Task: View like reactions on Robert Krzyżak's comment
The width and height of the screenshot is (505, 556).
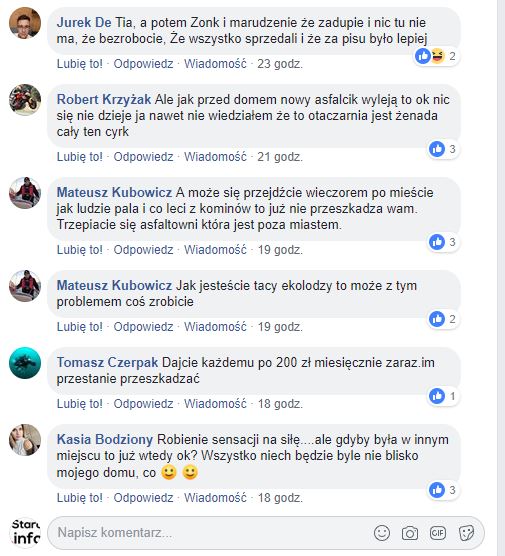Action: (443, 149)
